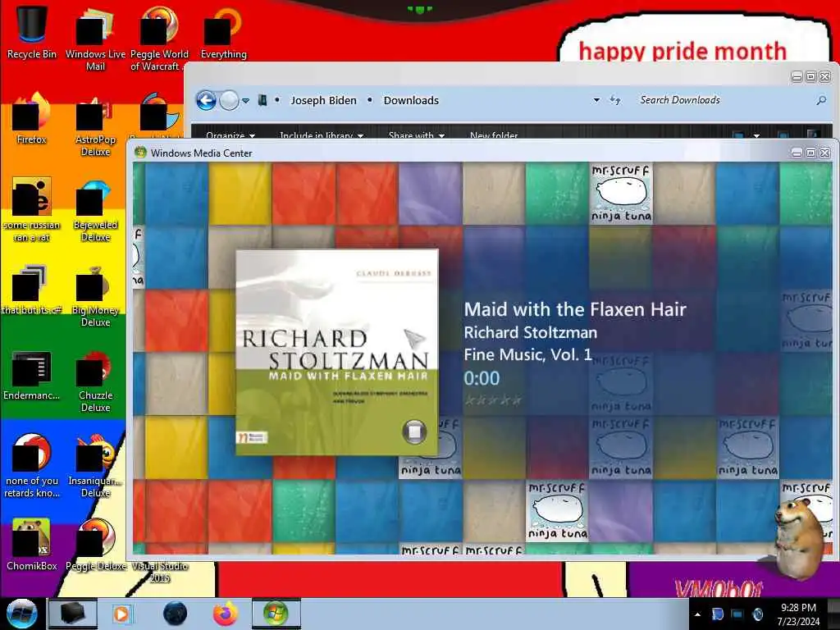Image resolution: width=840 pixels, height=630 pixels.
Task: Open the Bejeweled Deluxe desktop shortcut
Action: click(x=95, y=210)
